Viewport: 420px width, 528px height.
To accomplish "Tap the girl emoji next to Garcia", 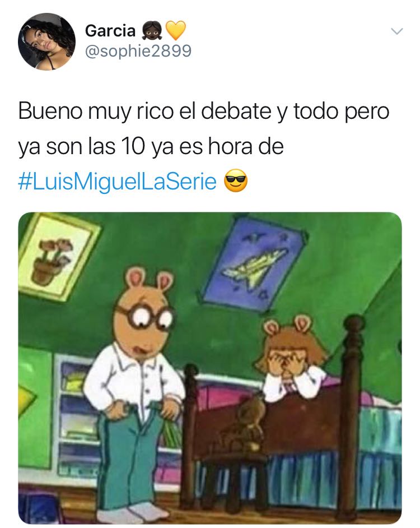I will [152, 30].
